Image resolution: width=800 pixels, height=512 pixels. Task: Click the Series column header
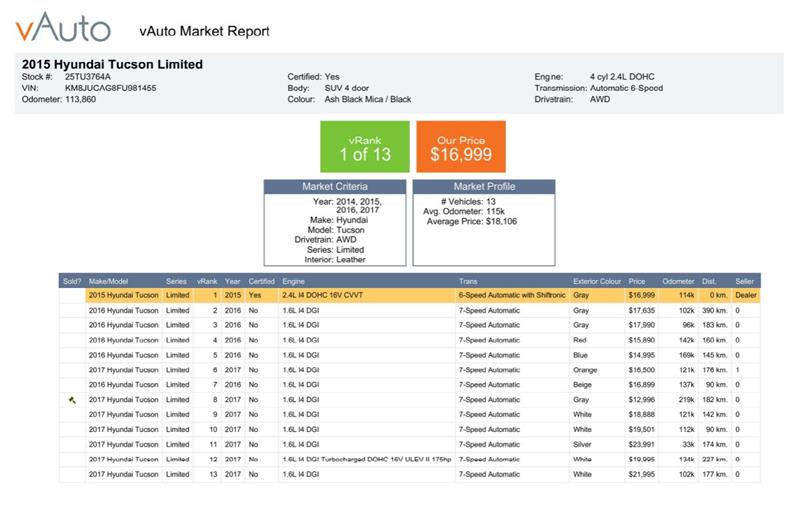(x=176, y=281)
